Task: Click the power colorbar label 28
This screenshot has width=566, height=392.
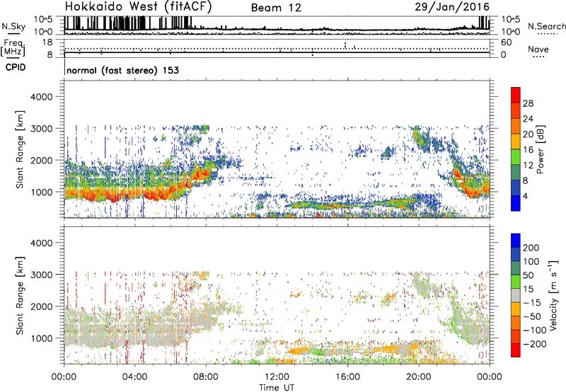Action: (x=528, y=103)
